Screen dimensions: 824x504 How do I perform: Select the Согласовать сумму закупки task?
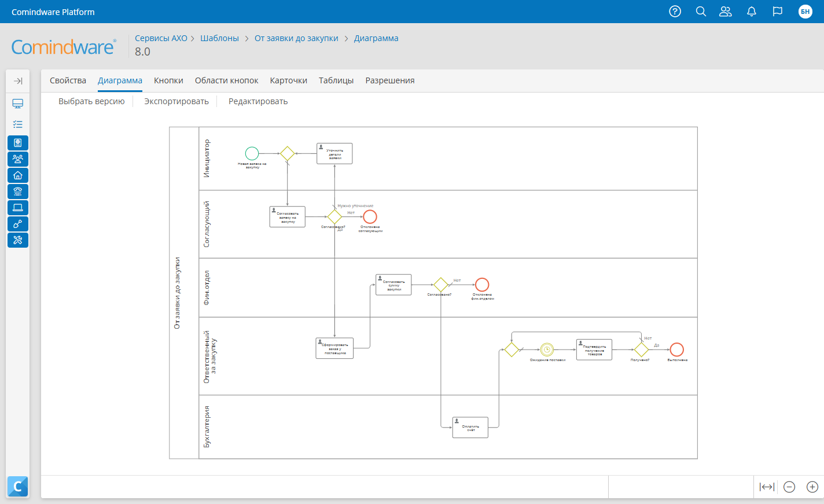click(x=393, y=285)
